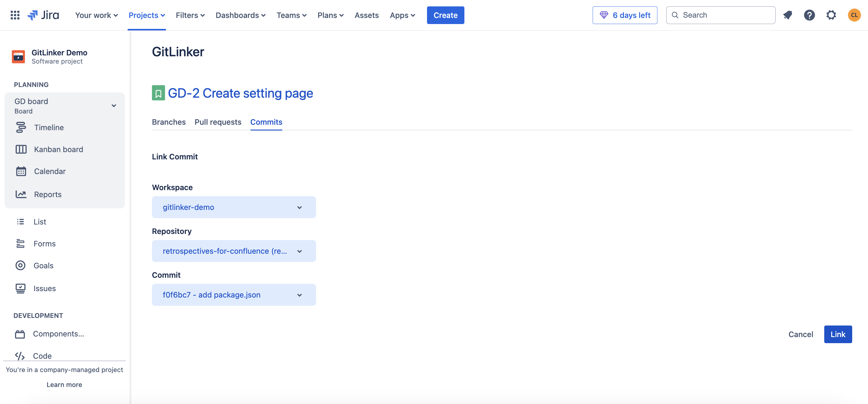868x404 pixels.
Task: Open the help question mark icon
Action: [809, 15]
